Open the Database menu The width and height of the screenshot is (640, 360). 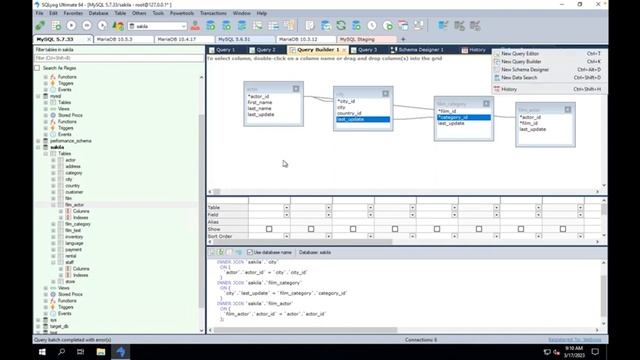(x=98, y=13)
